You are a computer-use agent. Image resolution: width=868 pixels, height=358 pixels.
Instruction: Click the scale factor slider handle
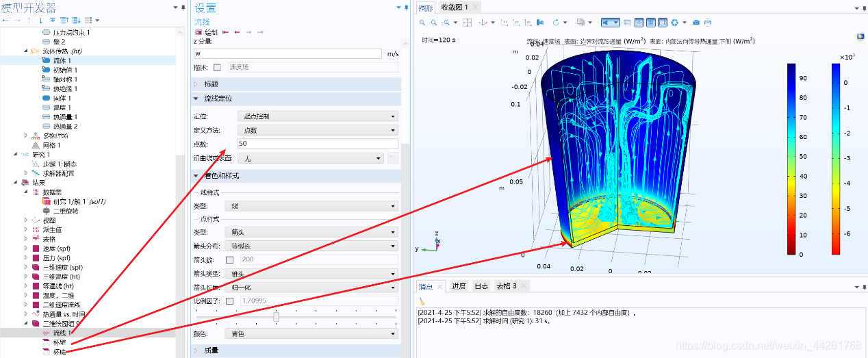tap(277, 316)
